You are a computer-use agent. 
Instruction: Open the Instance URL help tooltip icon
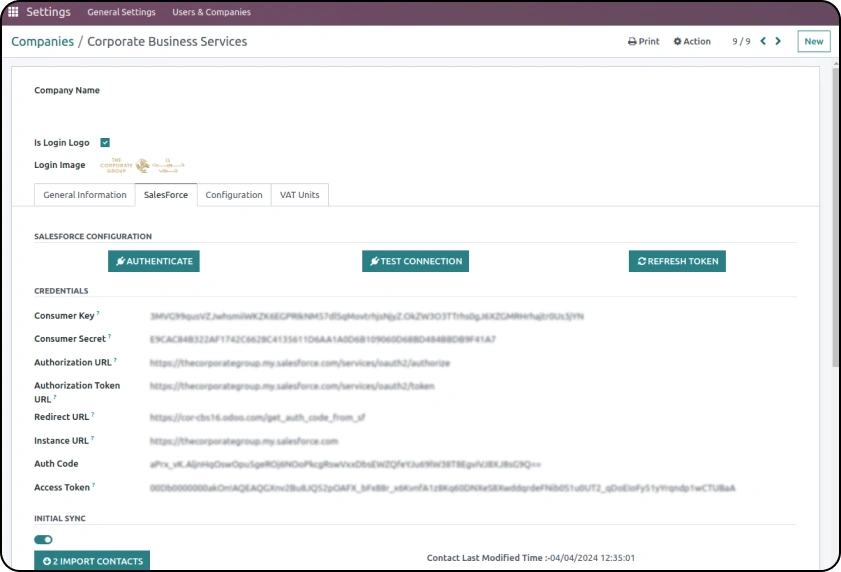point(92,438)
